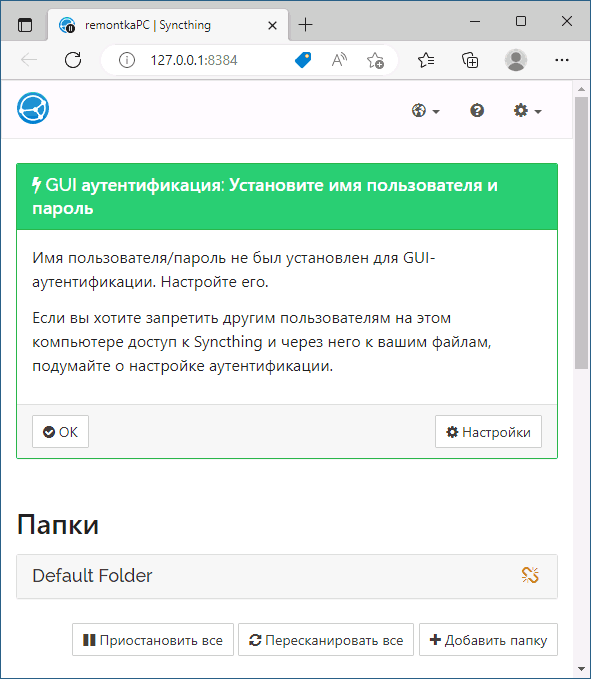
Task: Close the remontkaPC Syncthing tab
Action: tap(272, 26)
